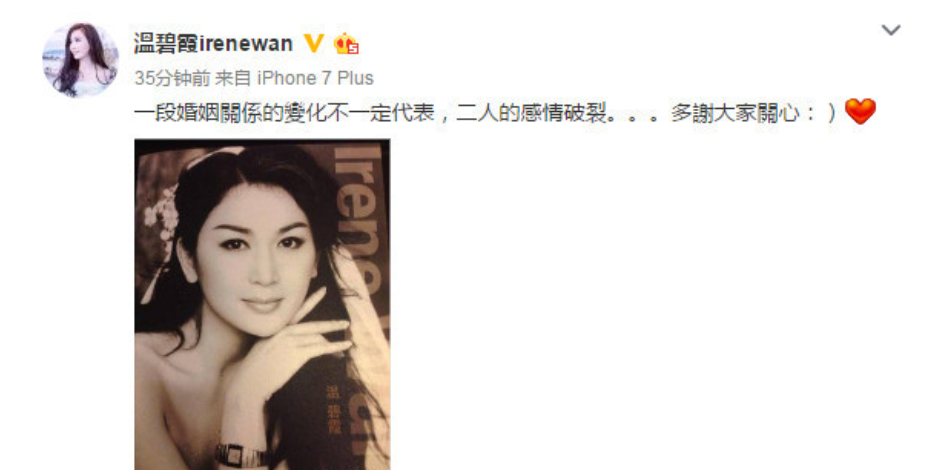Open the round profile avatar picture
This screenshot has height=470, width=925.
coord(80,60)
